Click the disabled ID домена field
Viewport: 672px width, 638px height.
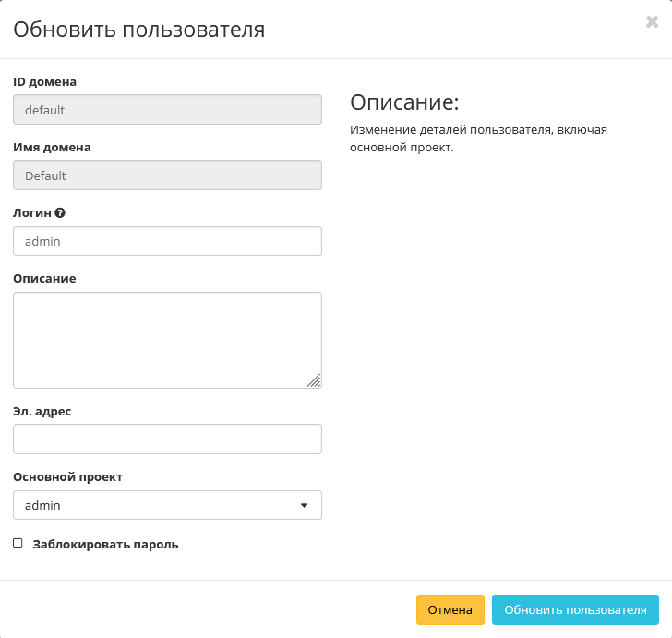coord(167,110)
